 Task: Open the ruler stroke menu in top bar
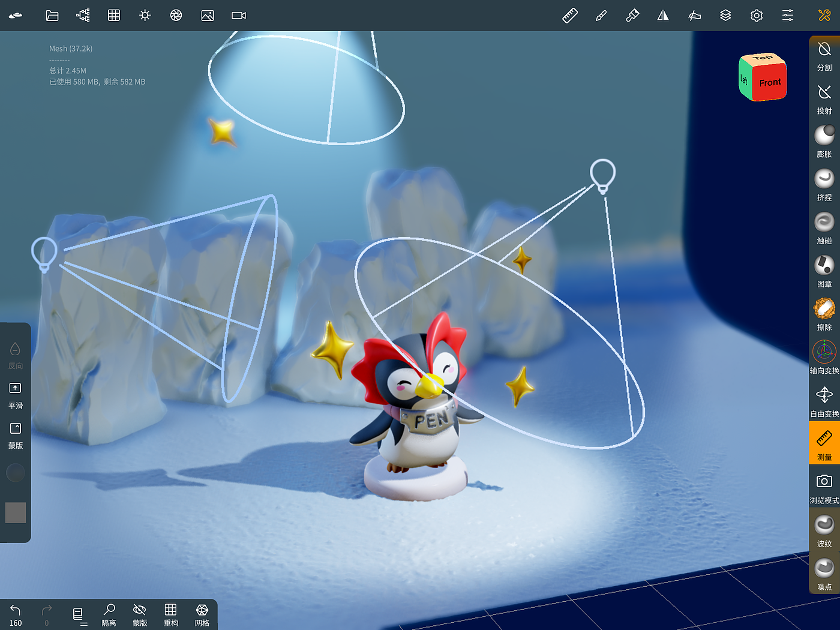click(x=570, y=16)
